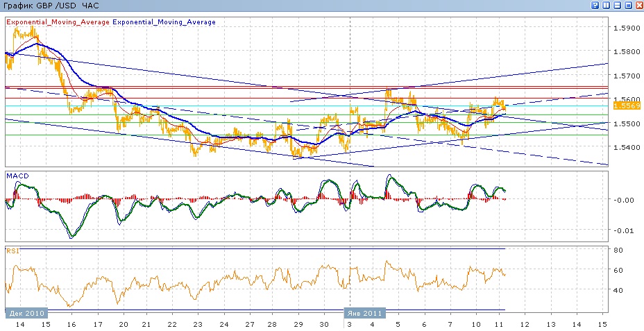Maximize the GBP/USD chart window
This screenshot has height=331, width=644.
[629, 6]
